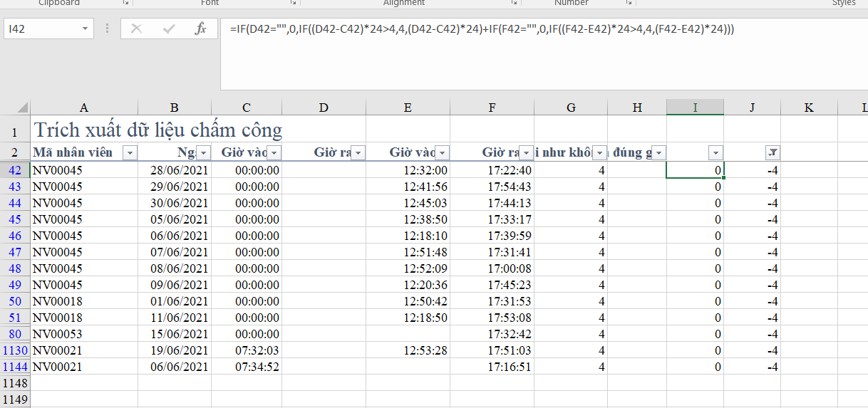
Task: Click title cell 'Trích xuất dữ liệu chấm công'
Action: [x=158, y=130]
